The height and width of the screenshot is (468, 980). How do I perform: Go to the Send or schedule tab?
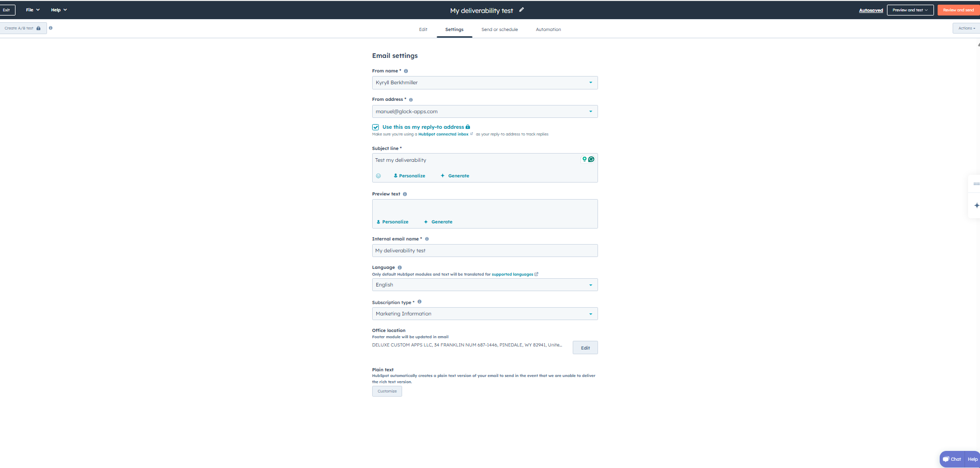coord(500,29)
